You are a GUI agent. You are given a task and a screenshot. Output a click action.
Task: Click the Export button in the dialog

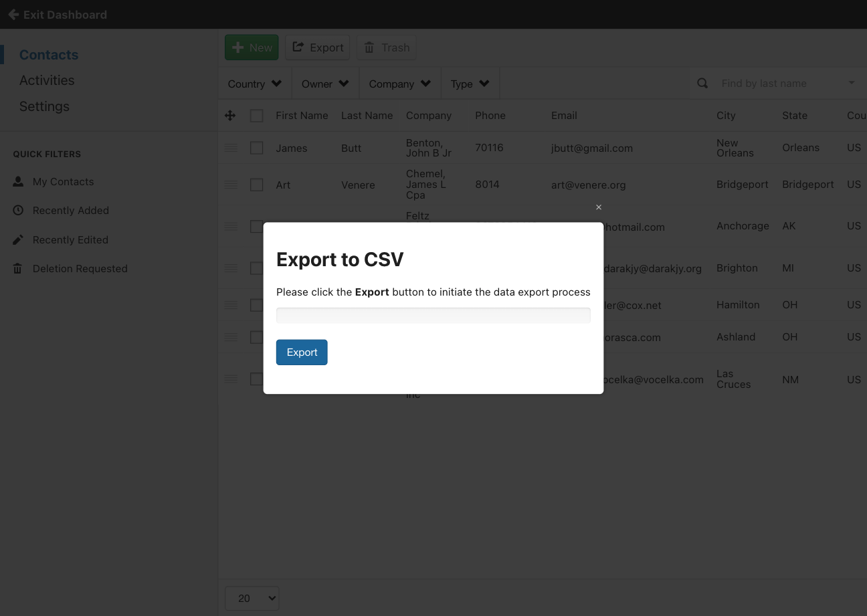(x=302, y=352)
